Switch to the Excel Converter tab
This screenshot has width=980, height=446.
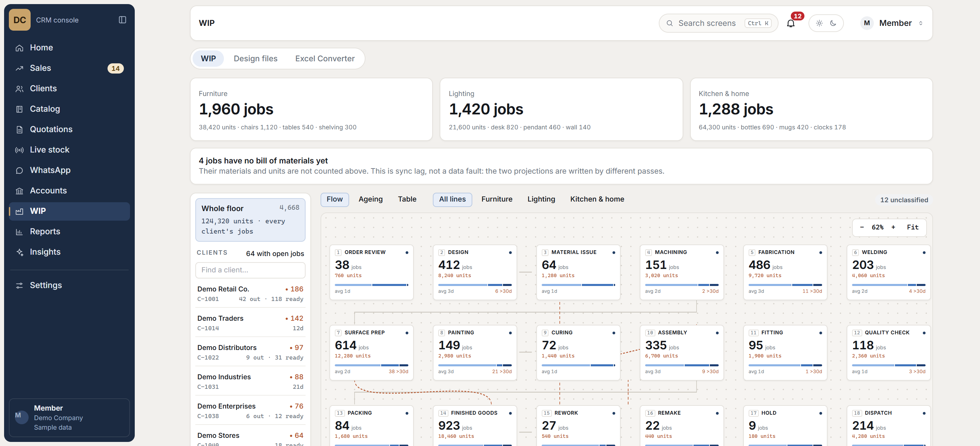point(325,59)
